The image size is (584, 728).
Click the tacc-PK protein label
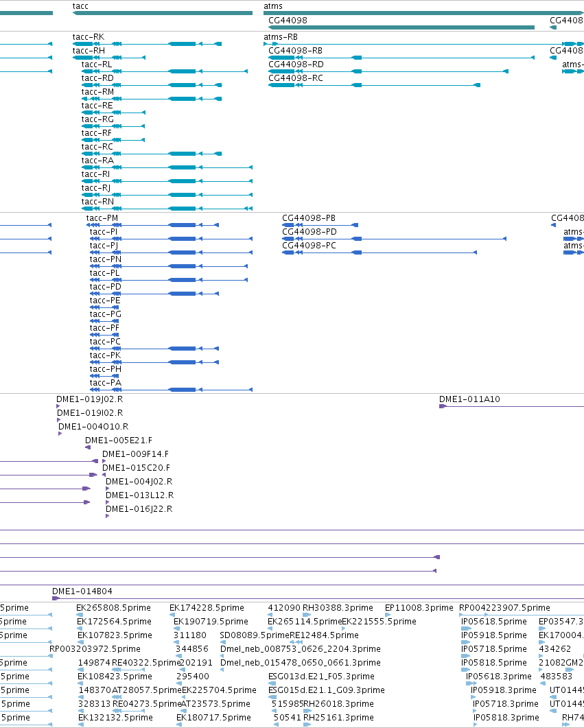(106, 355)
